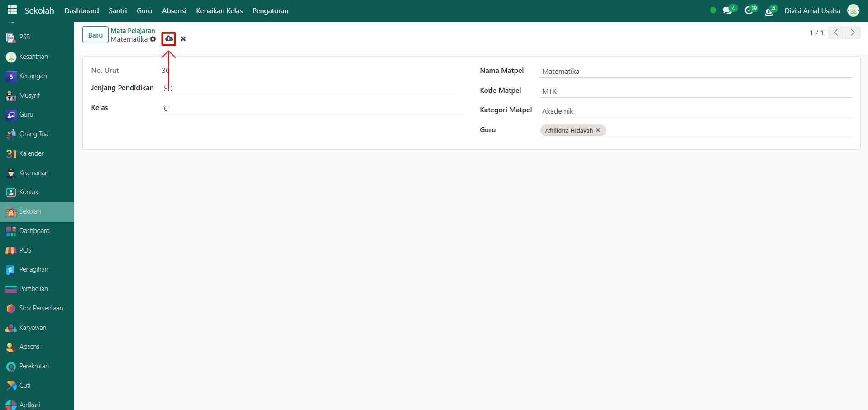The image size is (868, 410).
Task: Open the Santri menu
Action: pos(118,10)
